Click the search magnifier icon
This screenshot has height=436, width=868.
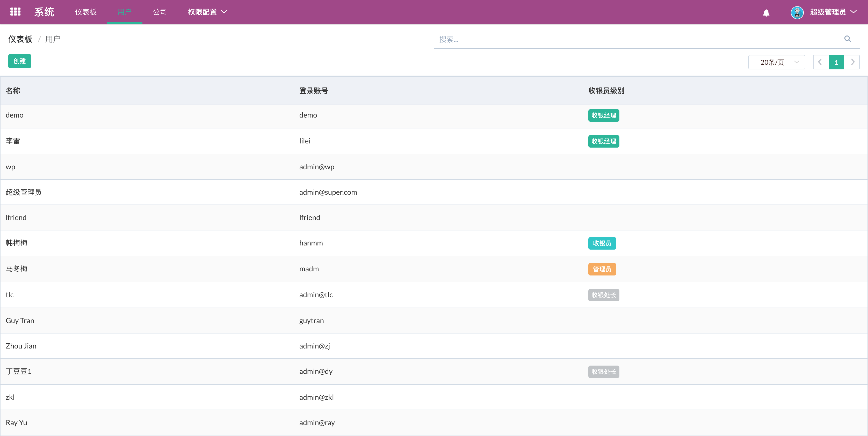point(848,39)
